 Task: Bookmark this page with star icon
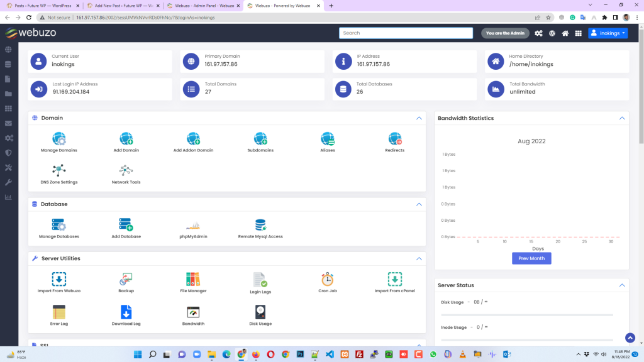click(x=548, y=18)
